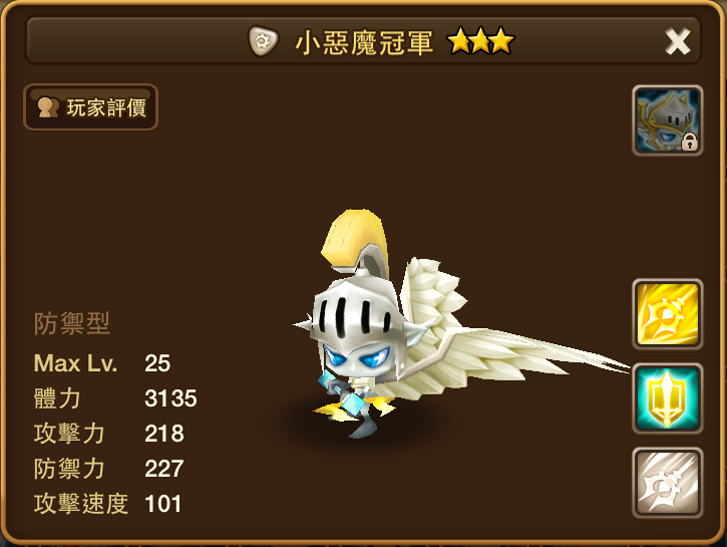
Task: Click the three gold star rating
Action: coord(480,41)
